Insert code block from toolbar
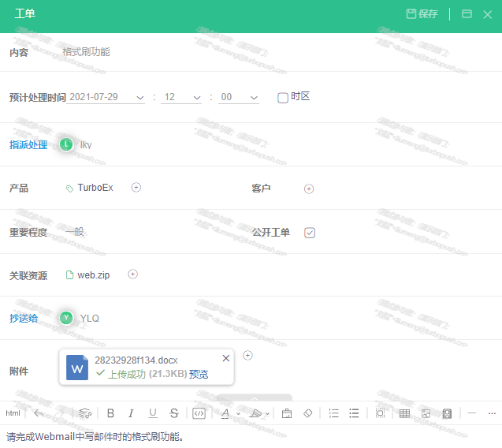 [x=199, y=413]
